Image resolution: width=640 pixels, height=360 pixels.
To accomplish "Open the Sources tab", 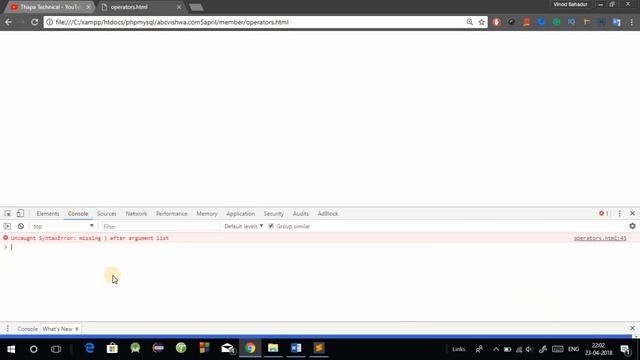I will [x=107, y=213].
